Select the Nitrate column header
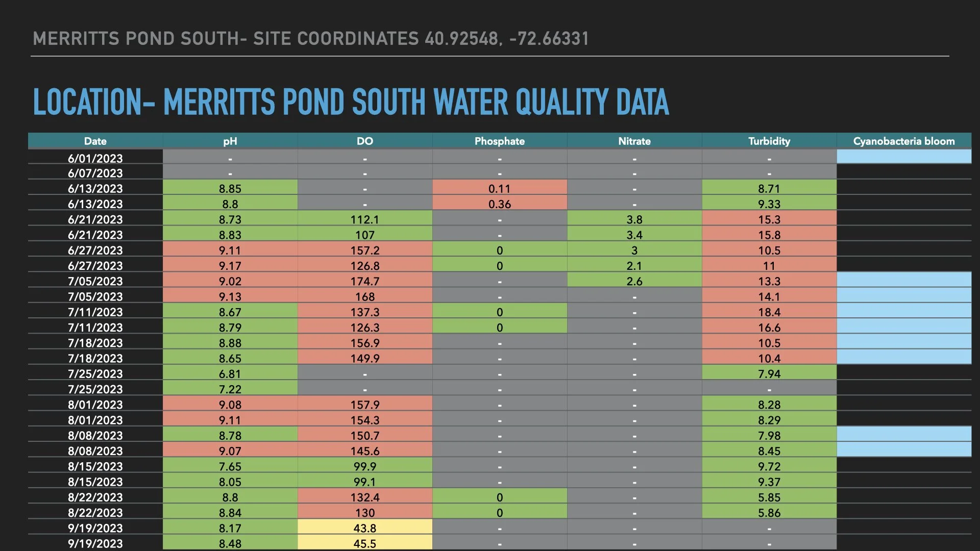Image resolution: width=980 pixels, height=551 pixels. coord(634,141)
